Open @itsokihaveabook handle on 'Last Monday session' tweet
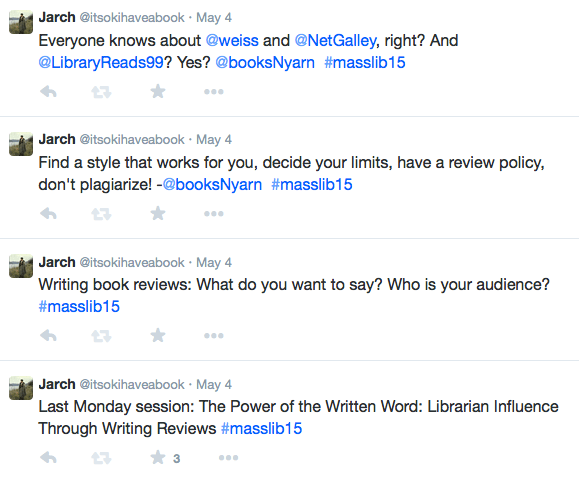Viewport: 579px width, 479px height. (132, 384)
